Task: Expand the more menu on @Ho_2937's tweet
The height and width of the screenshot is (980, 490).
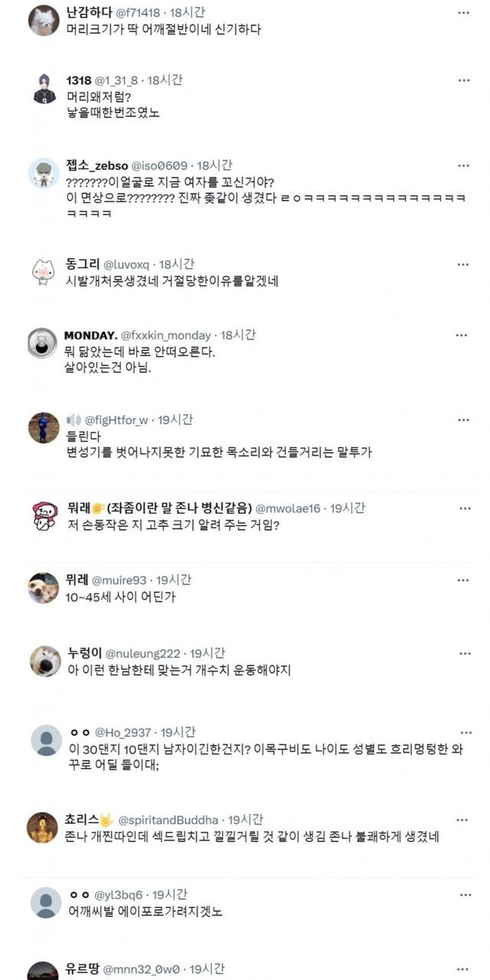Action: click(x=464, y=733)
